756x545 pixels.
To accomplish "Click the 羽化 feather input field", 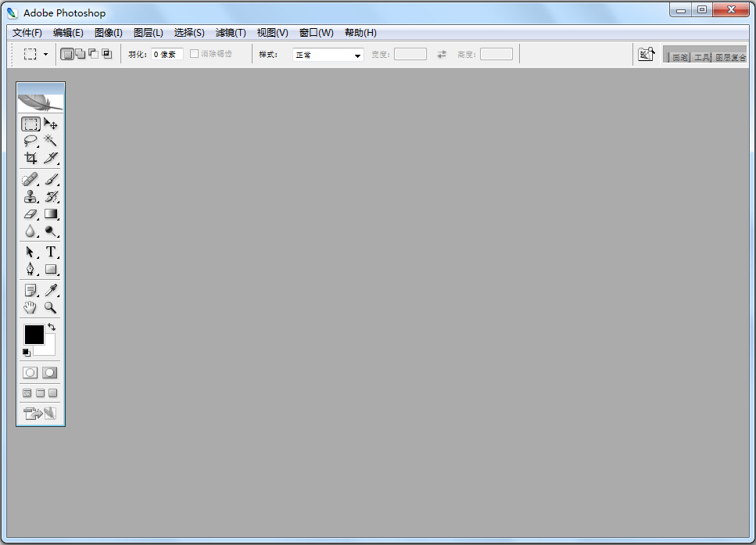I will 167,55.
